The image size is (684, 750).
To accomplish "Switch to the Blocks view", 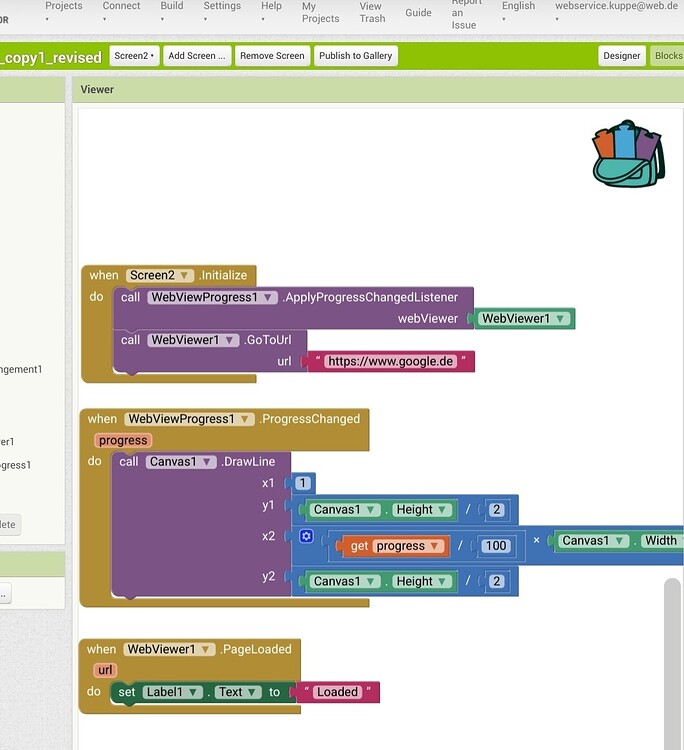I will (668, 56).
